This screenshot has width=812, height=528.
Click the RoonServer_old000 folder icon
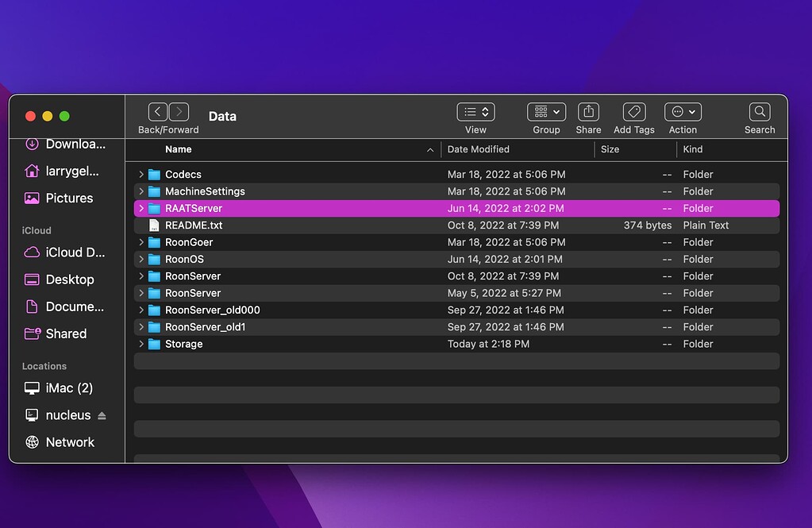(x=154, y=310)
